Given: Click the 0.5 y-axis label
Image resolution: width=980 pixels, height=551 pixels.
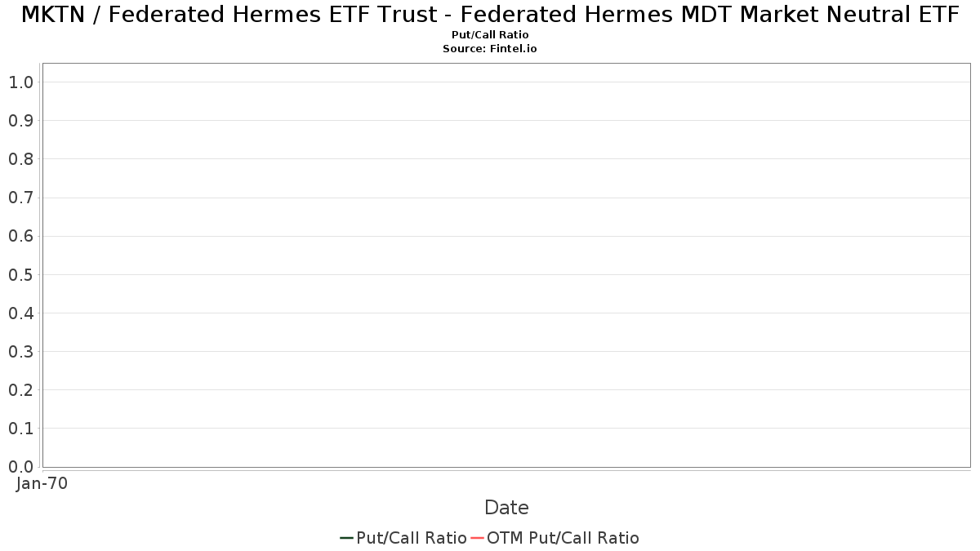Looking at the screenshot, I should tap(21, 274).
